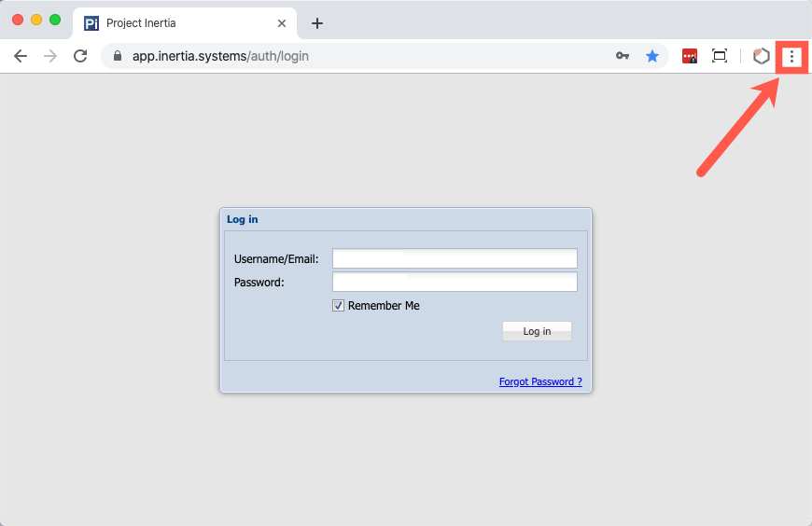This screenshot has width=812, height=526.
Task: View site info via the padlock icon
Action: click(x=118, y=56)
